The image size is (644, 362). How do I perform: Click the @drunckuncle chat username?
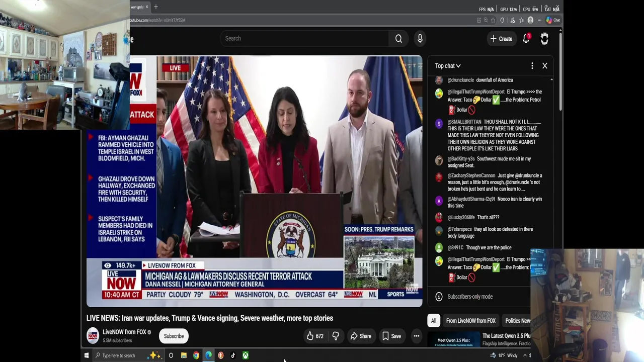click(460, 80)
